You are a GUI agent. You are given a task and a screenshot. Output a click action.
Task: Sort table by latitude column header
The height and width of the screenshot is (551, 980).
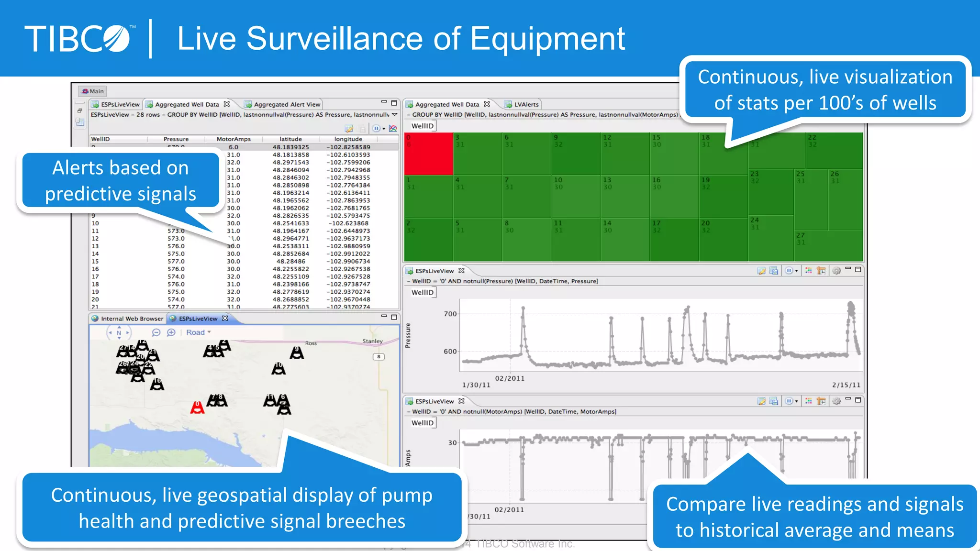pos(291,139)
